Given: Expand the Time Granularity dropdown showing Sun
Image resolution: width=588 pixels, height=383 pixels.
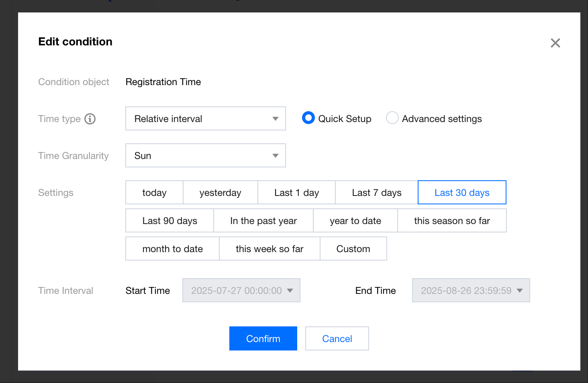Looking at the screenshot, I should [x=205, y=155].
